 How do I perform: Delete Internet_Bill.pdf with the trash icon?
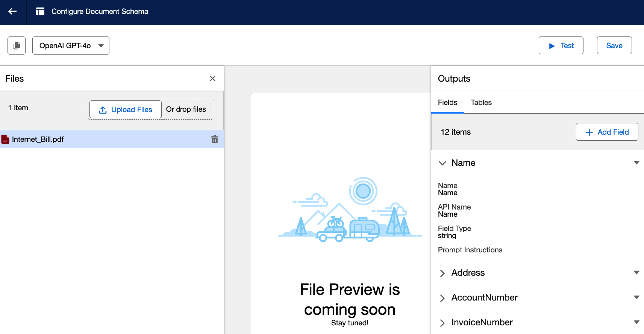tap(215, 139)
